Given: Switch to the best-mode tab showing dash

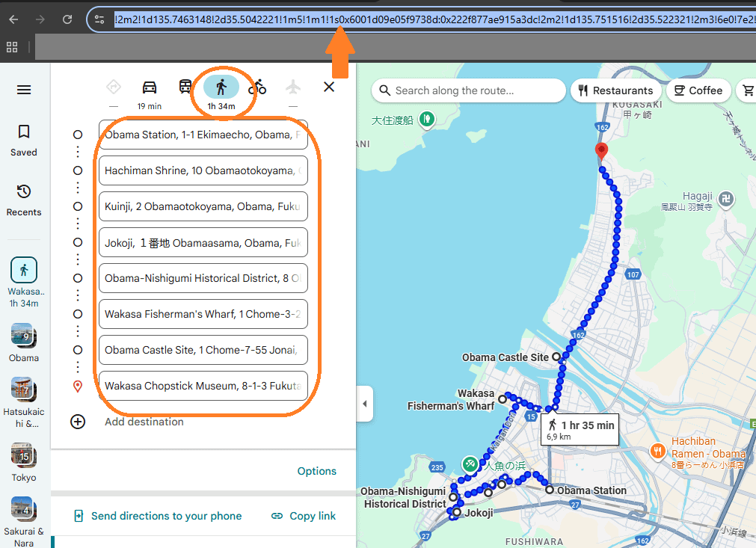Looking at the screenshot, I should coord(114,87).
